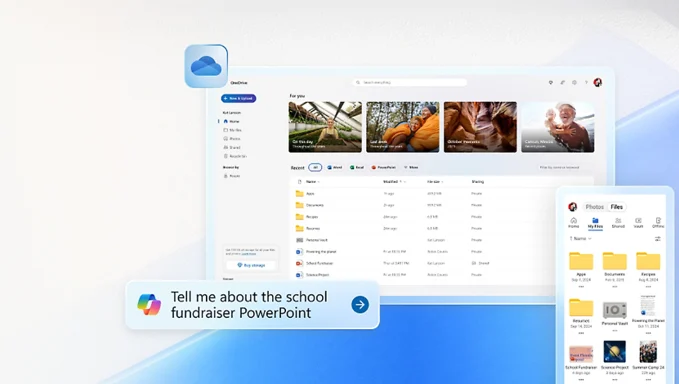The image size is (679, 384).
Task: Click the 'New & Upload' button
Action: 239,98
